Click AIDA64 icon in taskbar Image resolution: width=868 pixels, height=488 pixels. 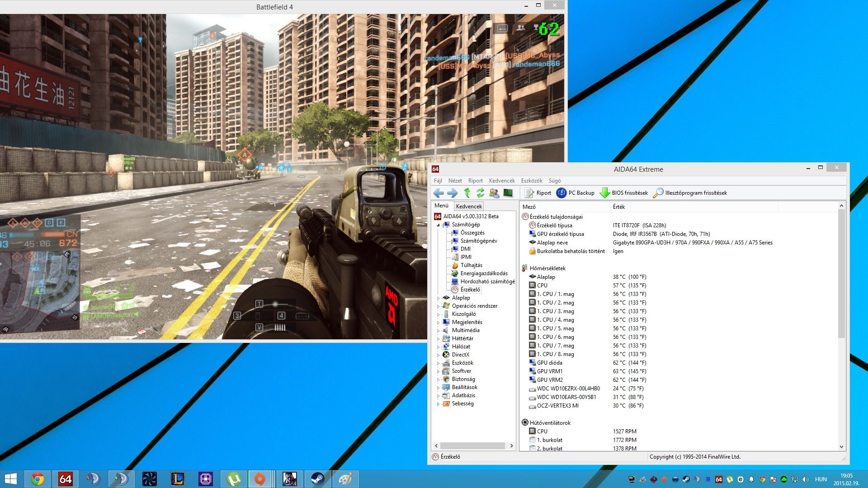point(66,479)
